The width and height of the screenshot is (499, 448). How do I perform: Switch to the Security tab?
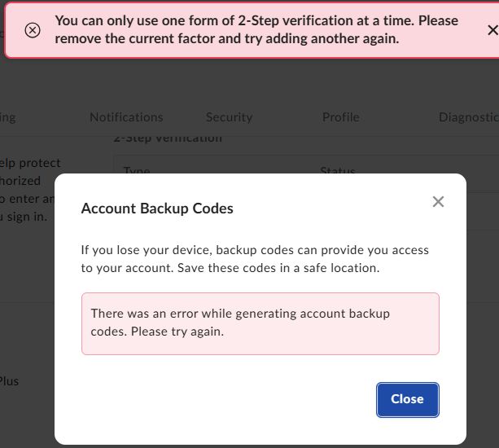pos(229,117)
